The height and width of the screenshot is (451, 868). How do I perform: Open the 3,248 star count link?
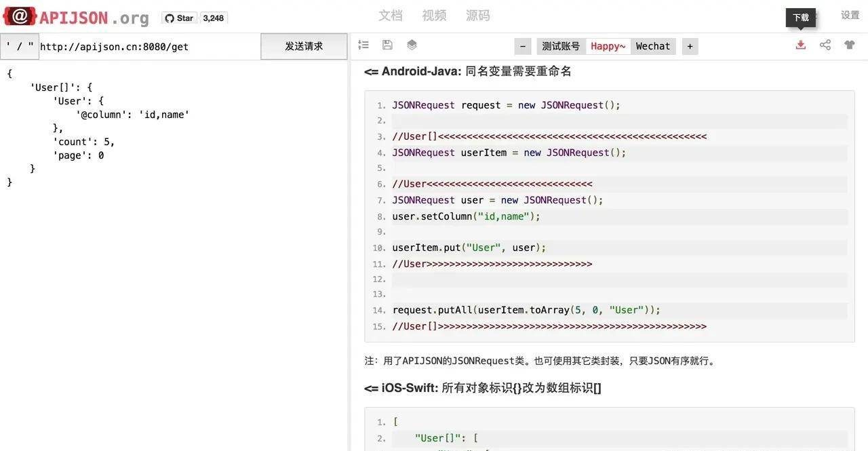pyautogui.click(x=213, y=18)
